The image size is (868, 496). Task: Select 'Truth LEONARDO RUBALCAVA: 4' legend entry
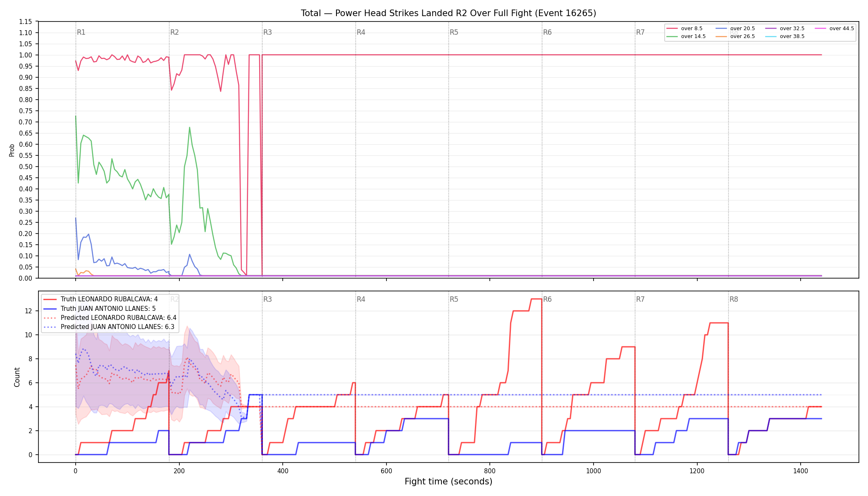coord(109,299)
